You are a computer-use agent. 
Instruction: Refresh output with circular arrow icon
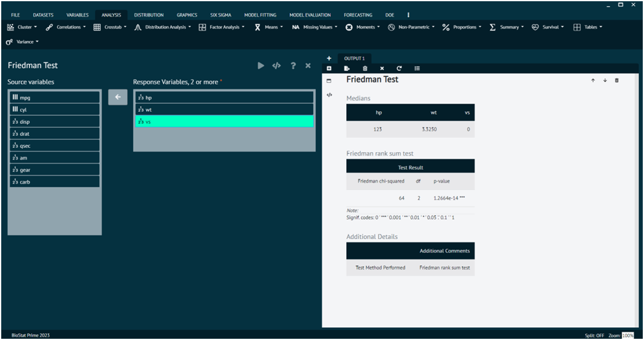[x=399, y=69]
